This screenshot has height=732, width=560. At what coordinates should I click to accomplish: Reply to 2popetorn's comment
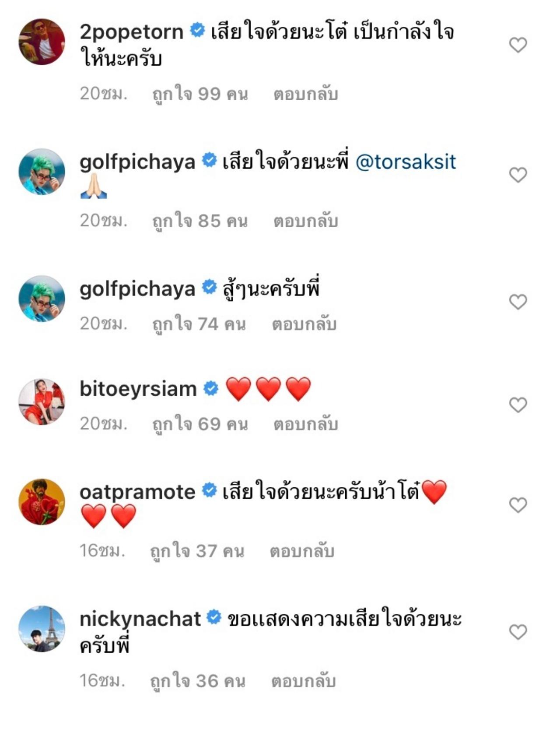[305, 94]
